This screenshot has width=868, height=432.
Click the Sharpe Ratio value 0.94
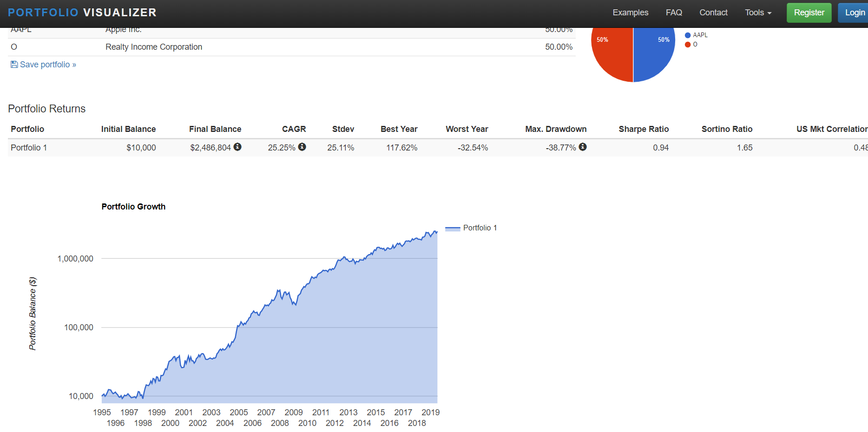[661, 148]
